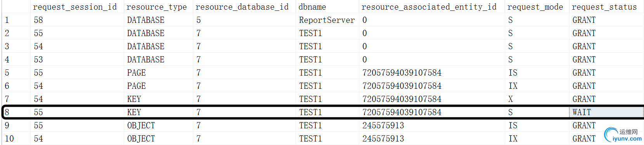This screenshot has width=644, height=145.
Task: Click session id 55 in row 2
Action: coord(77,33)
